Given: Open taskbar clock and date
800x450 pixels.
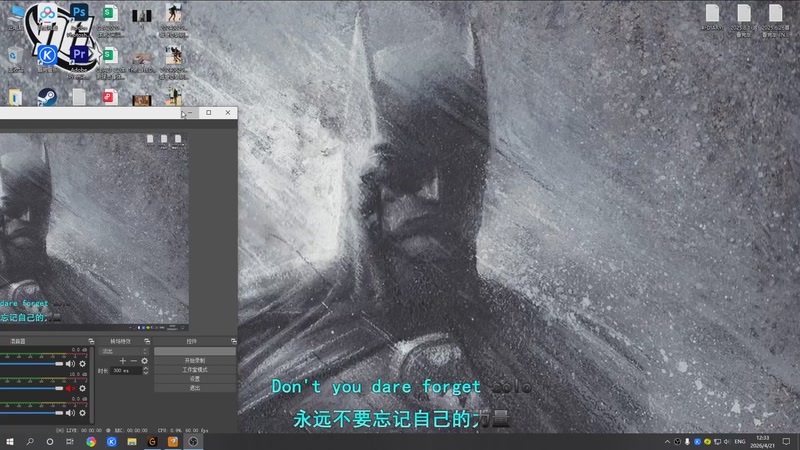Looking at the screenshot, I should [763, 442].
